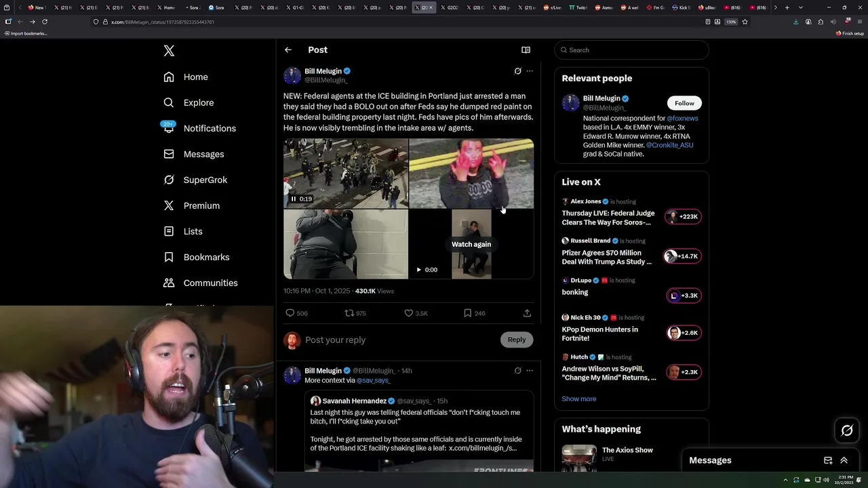The height and width of the screenshot is (488, 868).
Task: Go to Messages in sidebar
Action: (x=193, y=154)
